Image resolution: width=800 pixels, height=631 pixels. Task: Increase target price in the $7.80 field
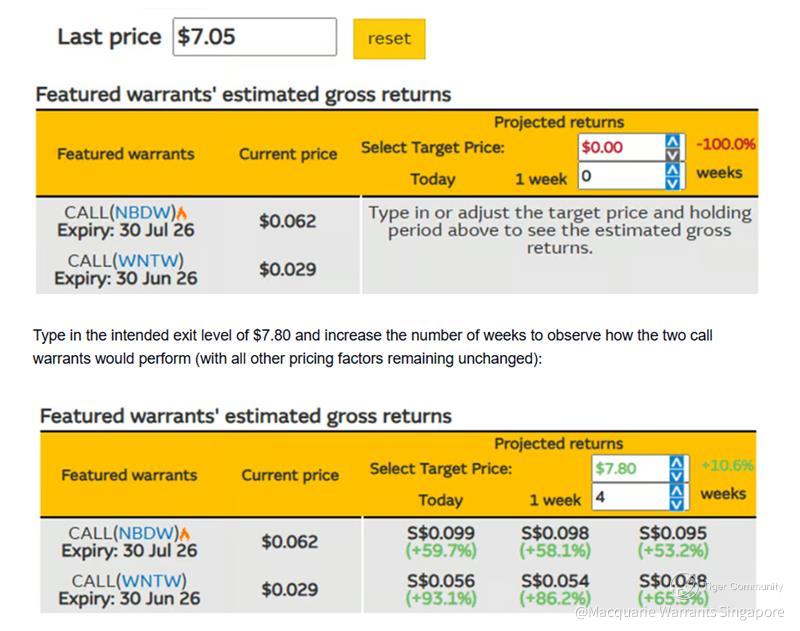point(679,462)
